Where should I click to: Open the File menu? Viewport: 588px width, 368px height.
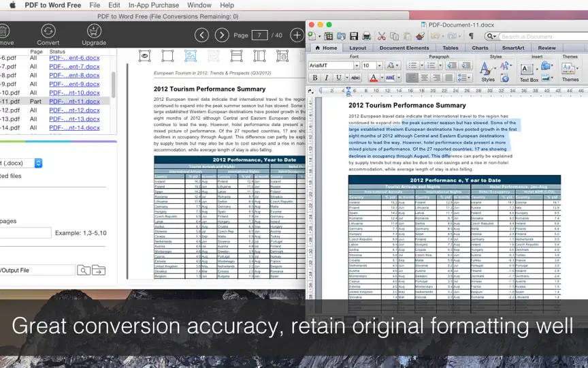coord(95,5)
